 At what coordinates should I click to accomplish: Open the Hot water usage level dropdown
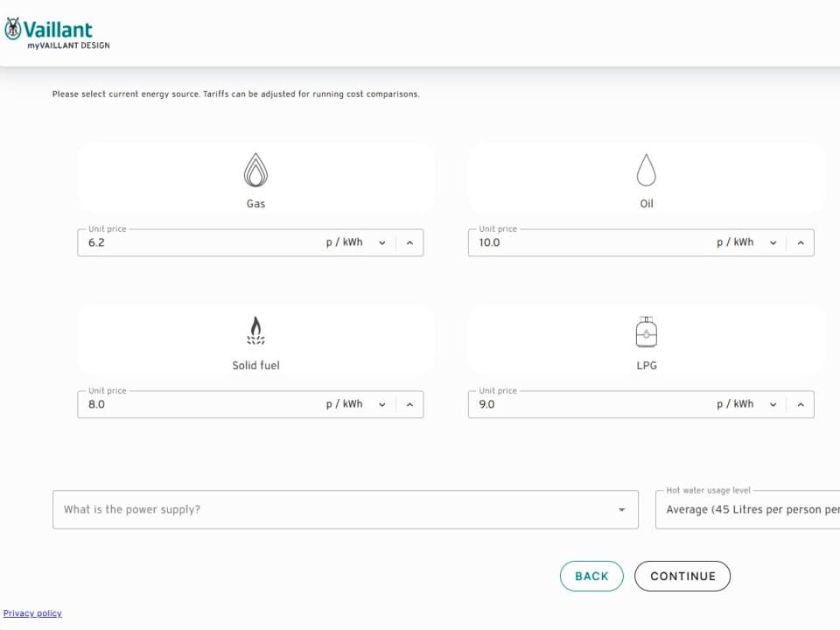click(x=748, y=509)
